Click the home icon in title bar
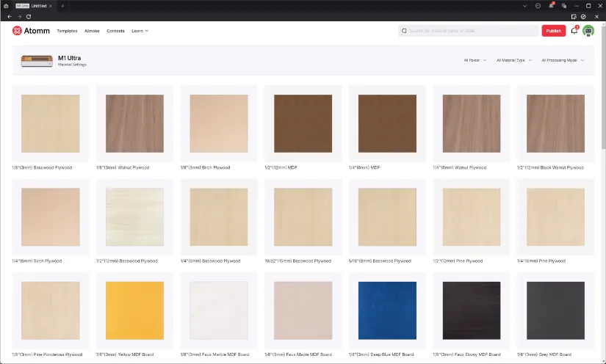The image size is (606, 364). point(6,6)
